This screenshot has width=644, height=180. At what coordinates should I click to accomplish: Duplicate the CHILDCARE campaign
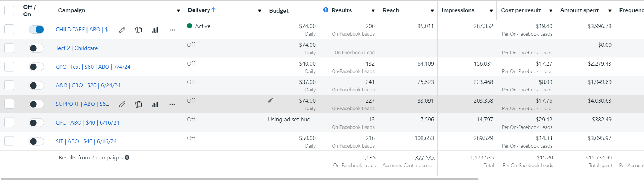138,30
